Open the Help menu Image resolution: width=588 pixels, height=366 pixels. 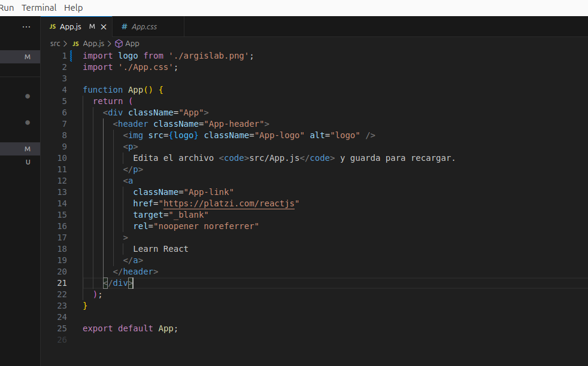click(x=74, y=8)
